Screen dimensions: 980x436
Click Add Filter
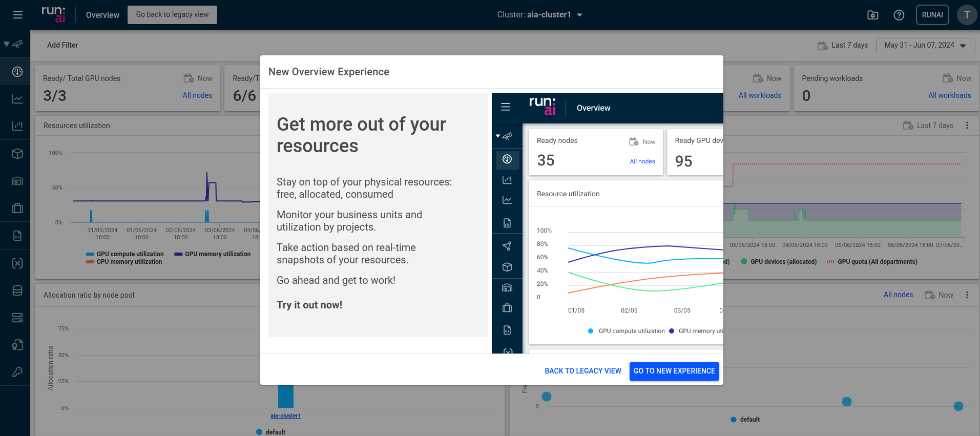click(62, 45)
